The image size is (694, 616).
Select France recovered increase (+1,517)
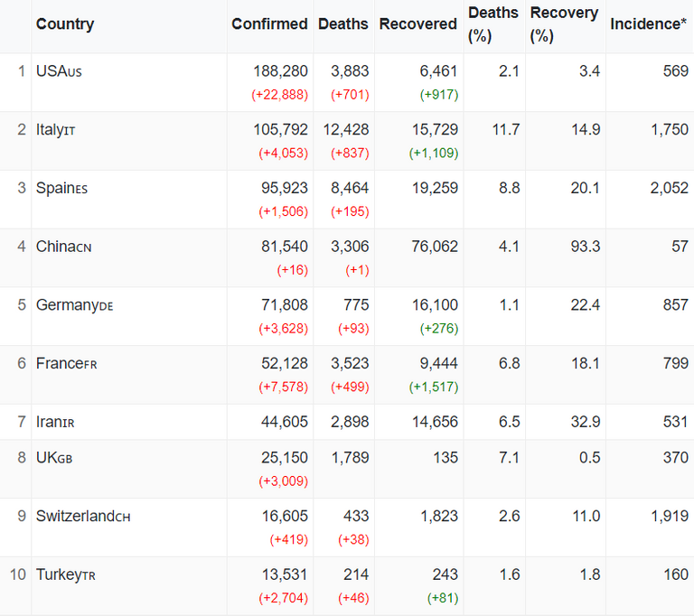pos(434,387)
